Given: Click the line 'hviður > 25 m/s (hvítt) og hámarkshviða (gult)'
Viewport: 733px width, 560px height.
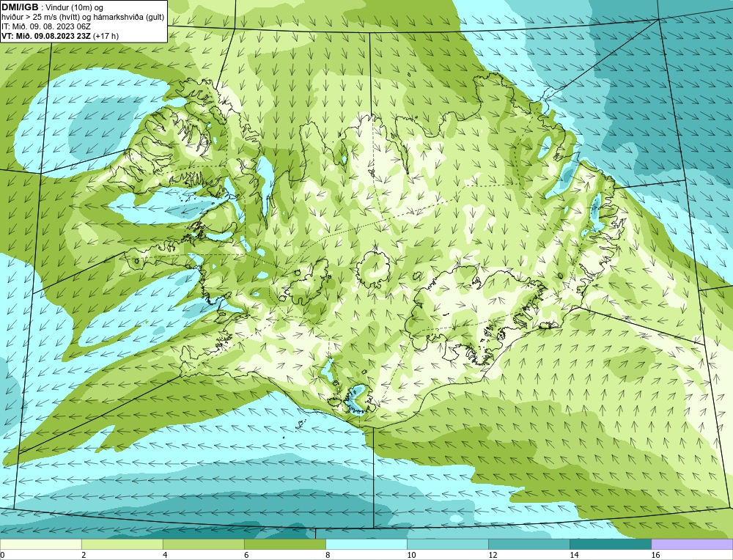Looking at the screenshot, I should pyautogui.click(x=83, y=18).
